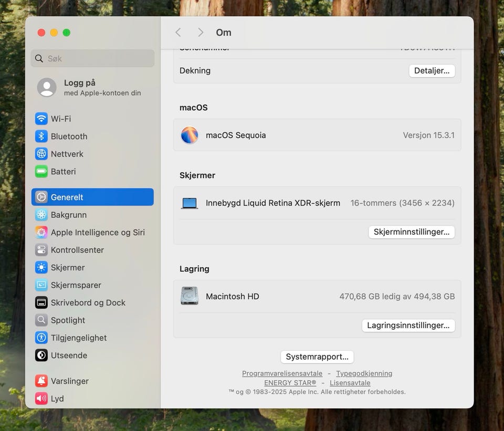Open the Kontrollsenter icon
The height and width of the screenshot is (431, 504).
[41, 250]
